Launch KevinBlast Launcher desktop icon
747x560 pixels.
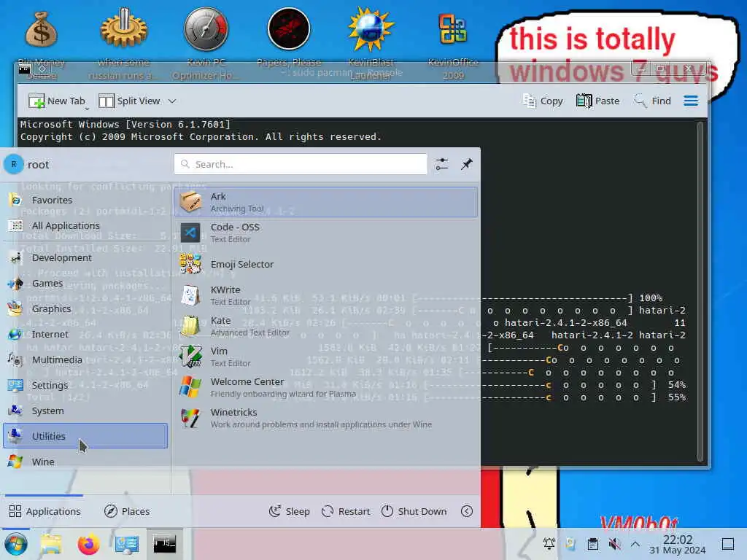(371, 43)
